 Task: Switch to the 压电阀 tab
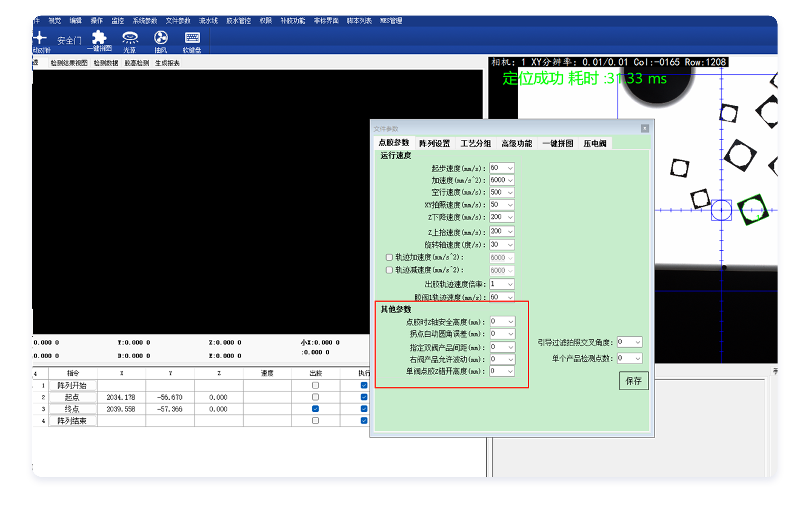(x=595, y=144)
